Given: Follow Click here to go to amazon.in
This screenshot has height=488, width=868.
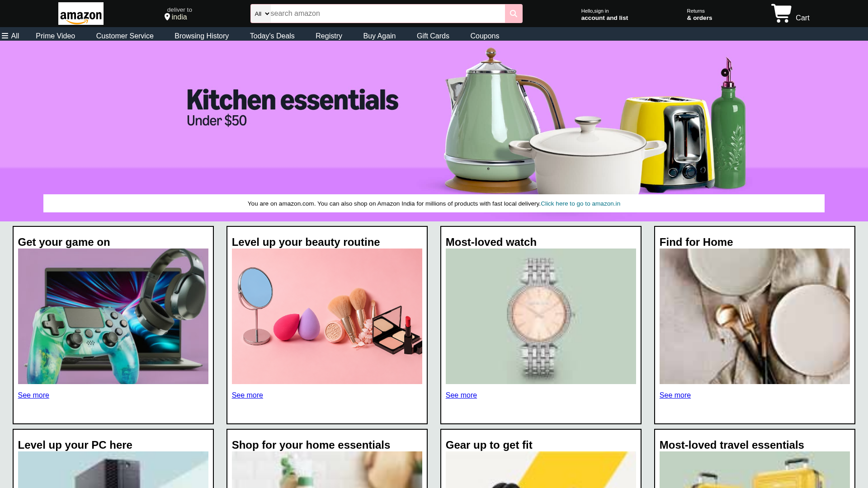Looking at the screenshot, I should point(580,204).
